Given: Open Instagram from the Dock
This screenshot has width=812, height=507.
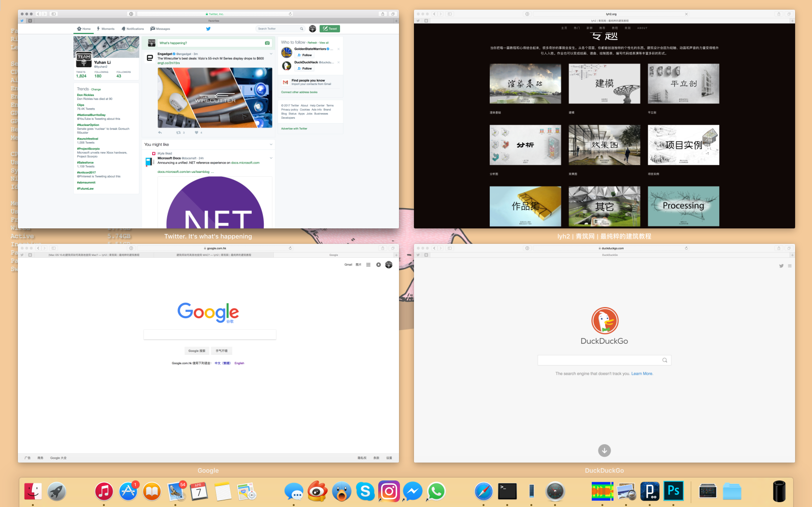Looking at the screenshot, I should tap(389, 492).
